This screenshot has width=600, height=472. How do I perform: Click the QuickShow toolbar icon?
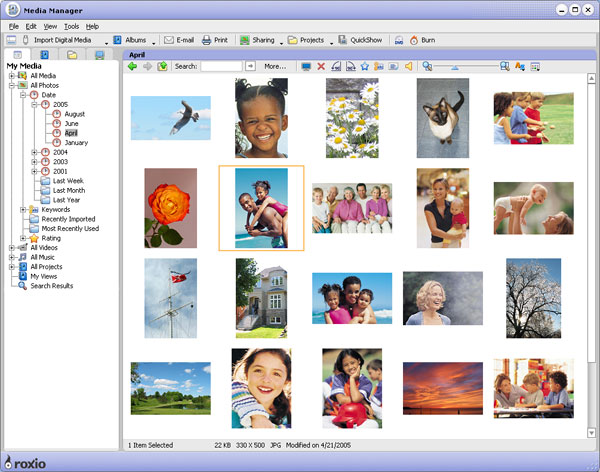click(x=343, y=40)
